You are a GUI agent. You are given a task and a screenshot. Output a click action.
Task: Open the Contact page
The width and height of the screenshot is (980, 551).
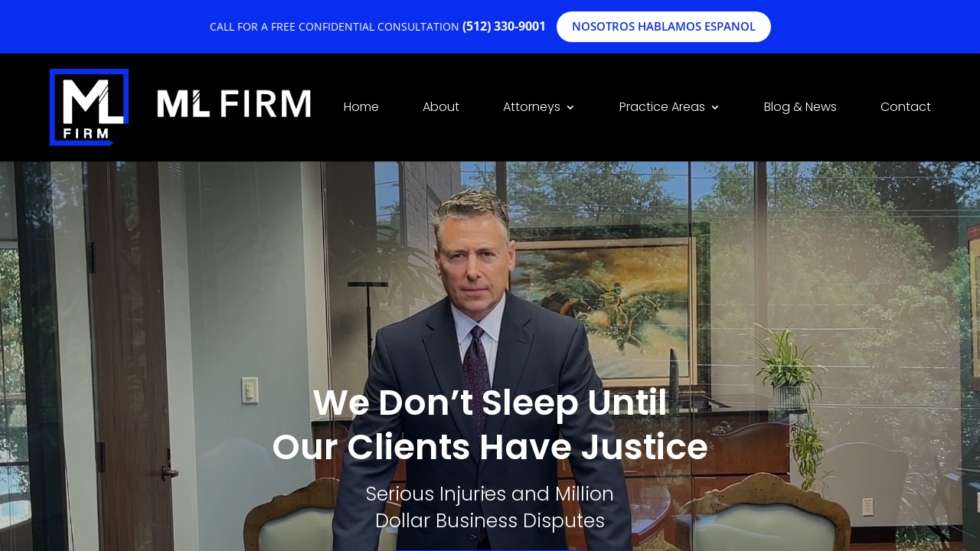tap(906, 107)
